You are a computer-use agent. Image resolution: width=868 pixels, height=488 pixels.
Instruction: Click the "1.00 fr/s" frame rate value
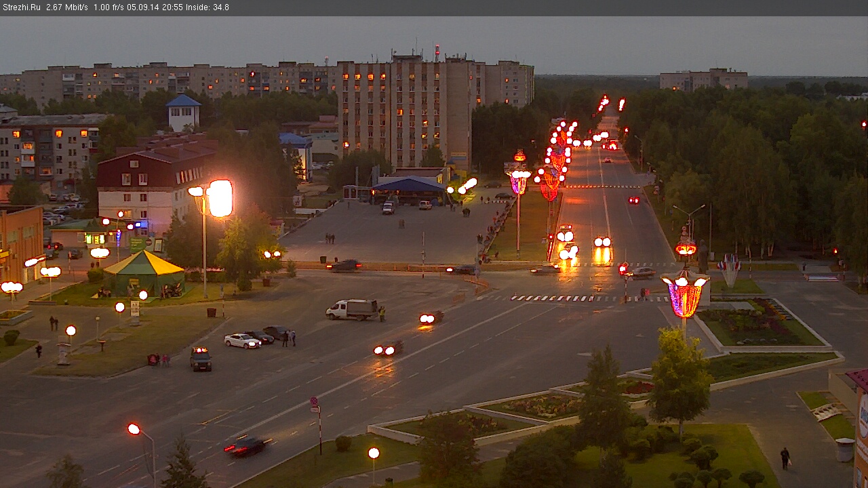click(x=108, y=7)
